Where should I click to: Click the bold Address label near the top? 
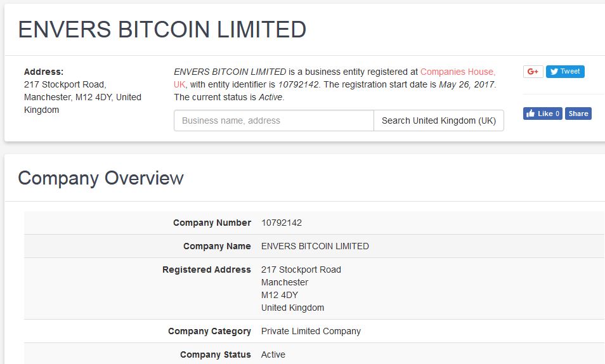44,72
